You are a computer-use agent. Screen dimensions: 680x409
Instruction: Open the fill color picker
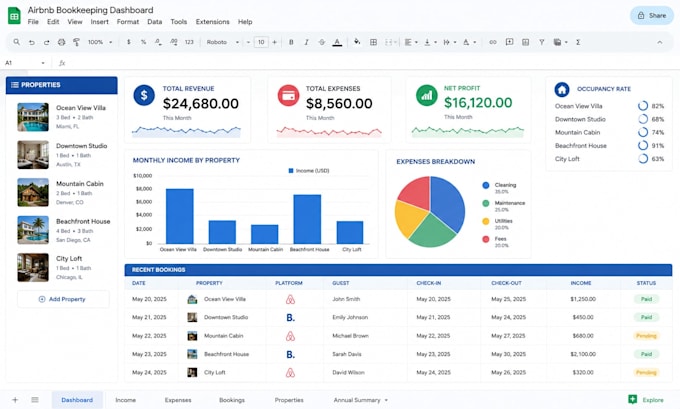tap(357, 42)
